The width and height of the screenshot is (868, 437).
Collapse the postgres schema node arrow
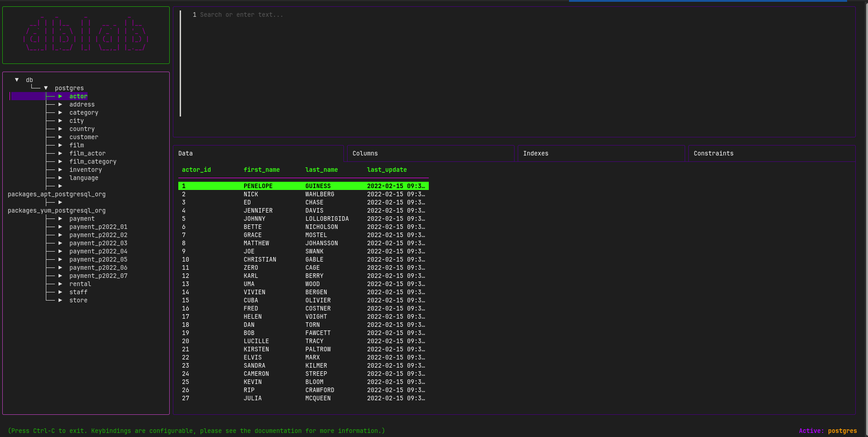46,88
